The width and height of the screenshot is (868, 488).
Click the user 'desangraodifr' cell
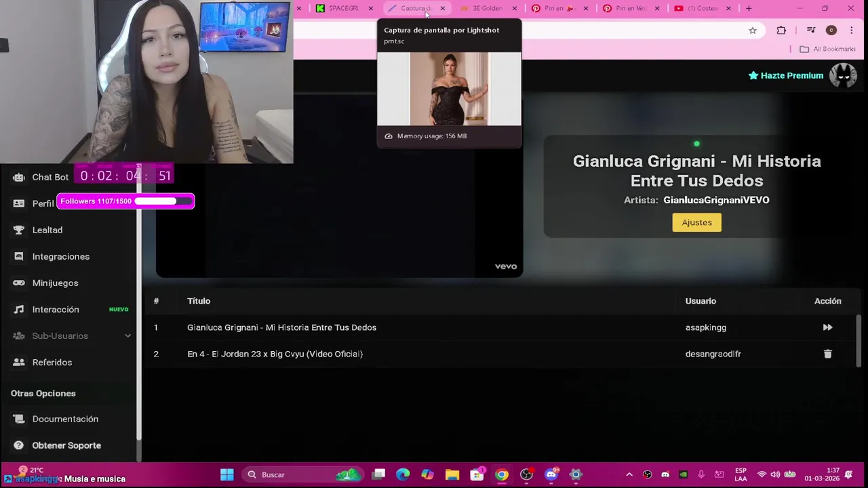click(x=713, y=354)
